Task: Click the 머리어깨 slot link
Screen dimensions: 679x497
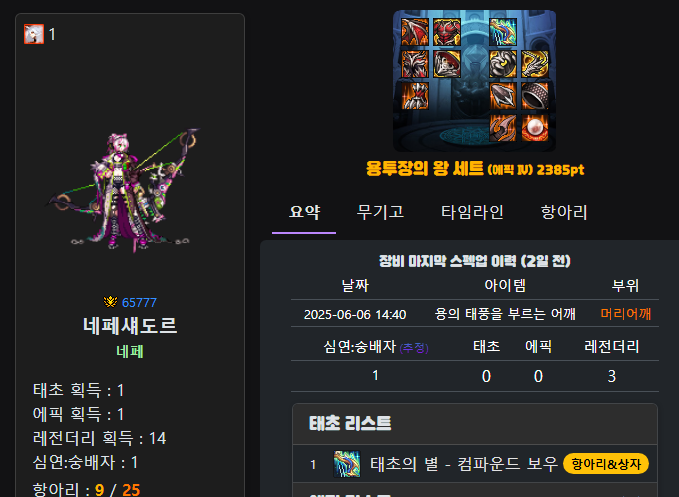Action: coord(626,314)
